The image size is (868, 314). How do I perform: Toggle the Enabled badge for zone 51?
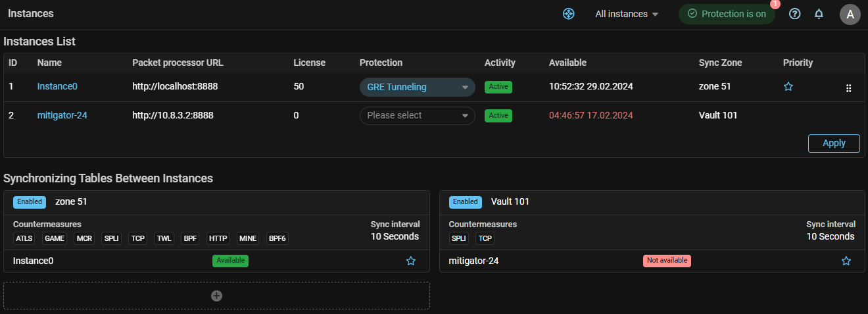tap(30, 202)
